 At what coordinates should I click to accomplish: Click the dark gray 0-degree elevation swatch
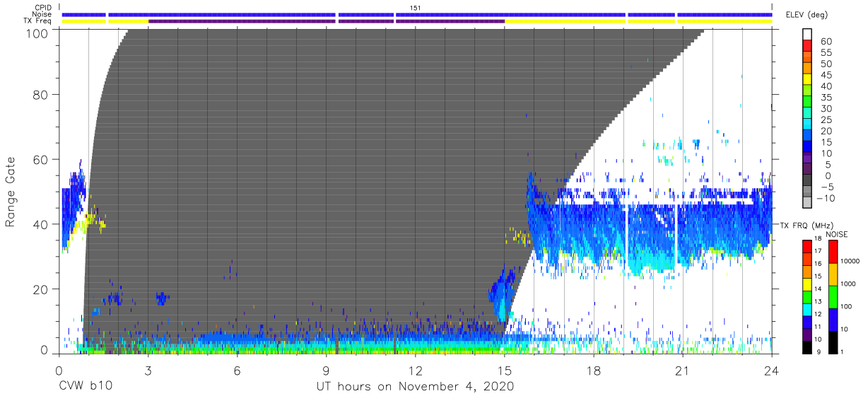click(808, 181)
